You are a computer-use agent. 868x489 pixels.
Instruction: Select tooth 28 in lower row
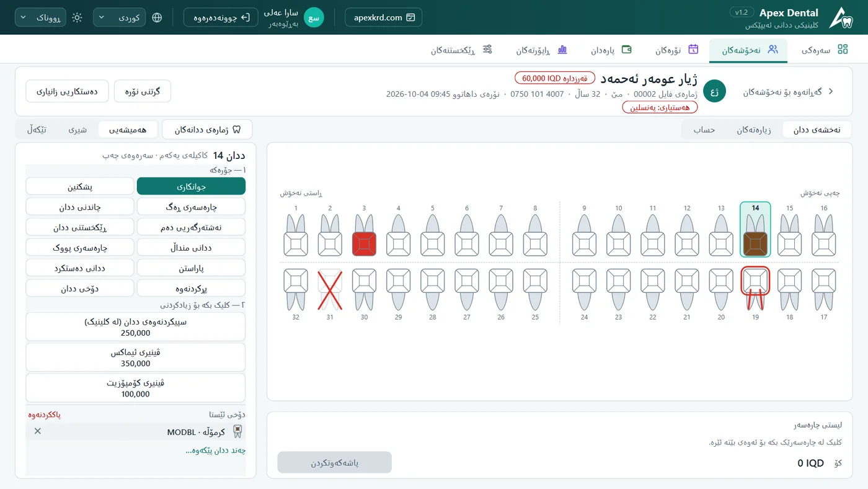[x=432, y=289]
